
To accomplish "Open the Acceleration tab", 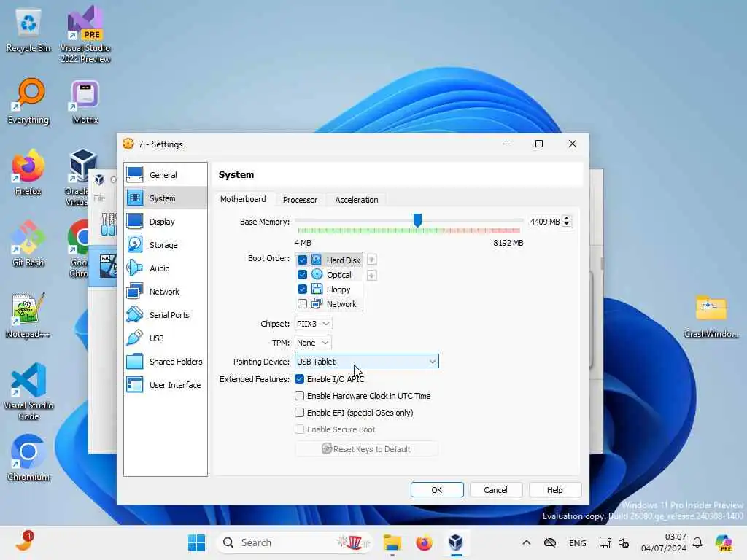I will point(356,200).
